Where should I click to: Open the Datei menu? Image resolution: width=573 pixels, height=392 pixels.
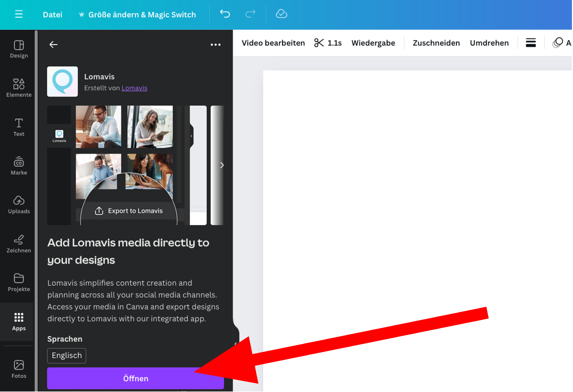click(x=52, y=15)
